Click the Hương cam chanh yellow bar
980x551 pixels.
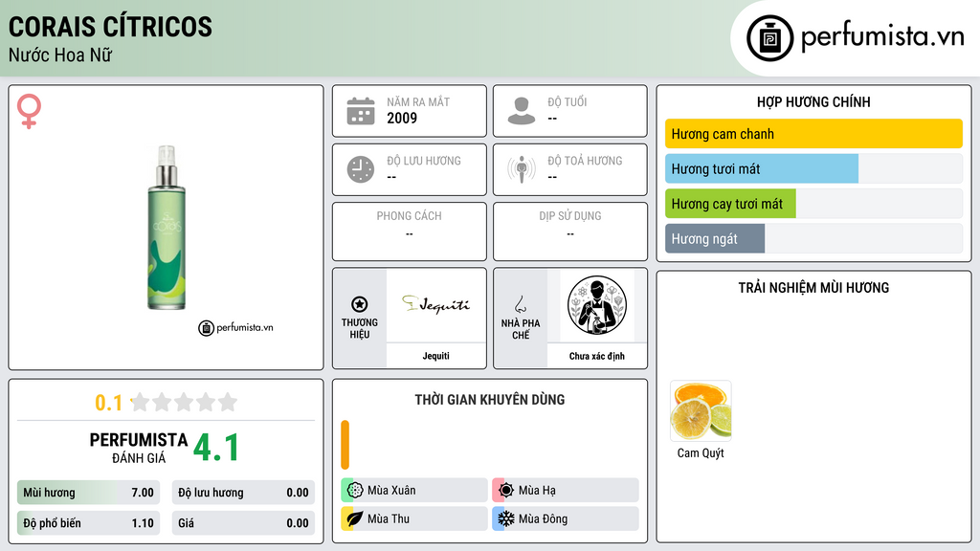(x=813, y=134)
